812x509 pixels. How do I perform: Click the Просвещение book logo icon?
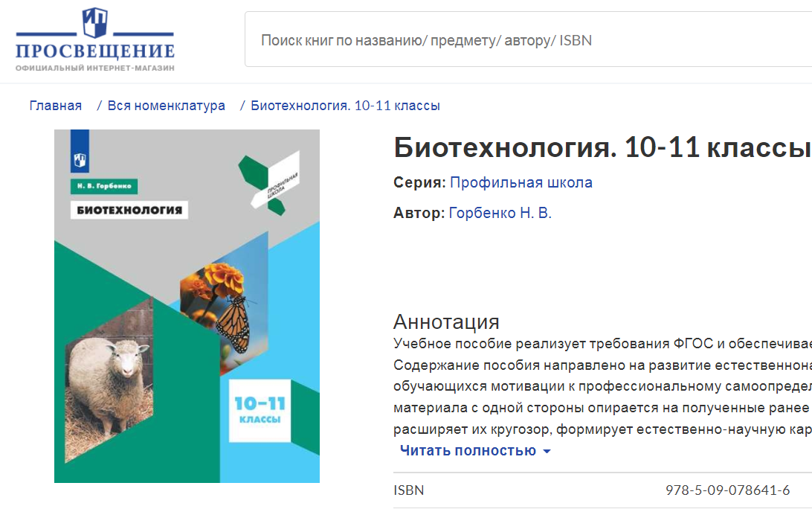tap(94, 23)
